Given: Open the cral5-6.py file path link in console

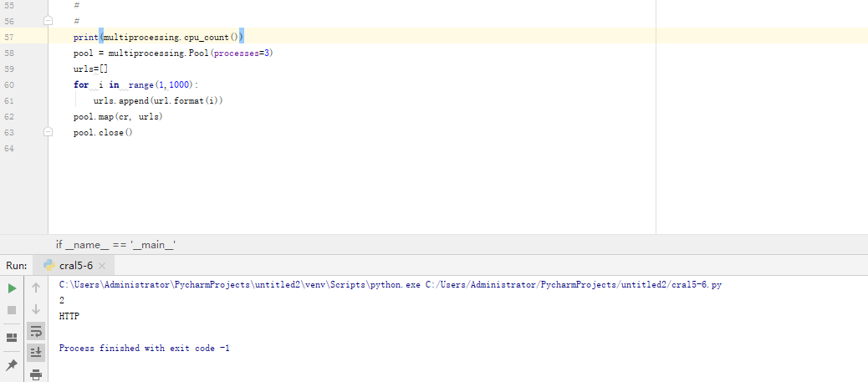Looking at the screenshot, I should tap(574, 284).
